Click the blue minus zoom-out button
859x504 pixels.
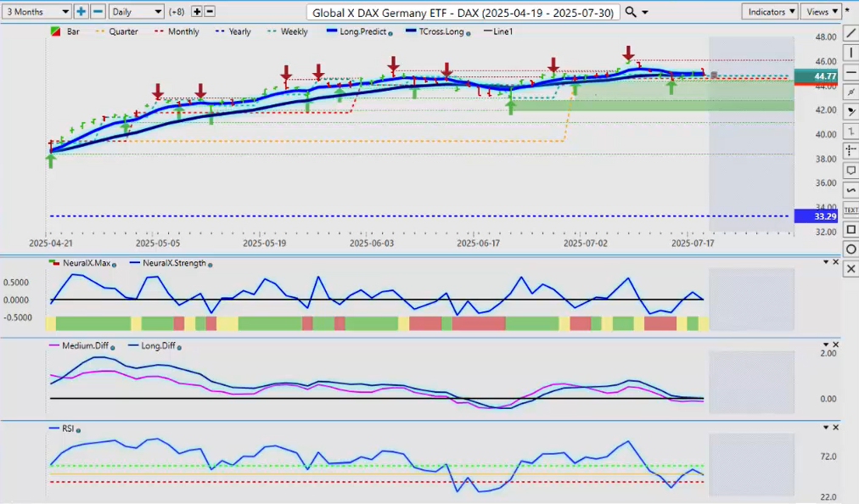[98, 12]
